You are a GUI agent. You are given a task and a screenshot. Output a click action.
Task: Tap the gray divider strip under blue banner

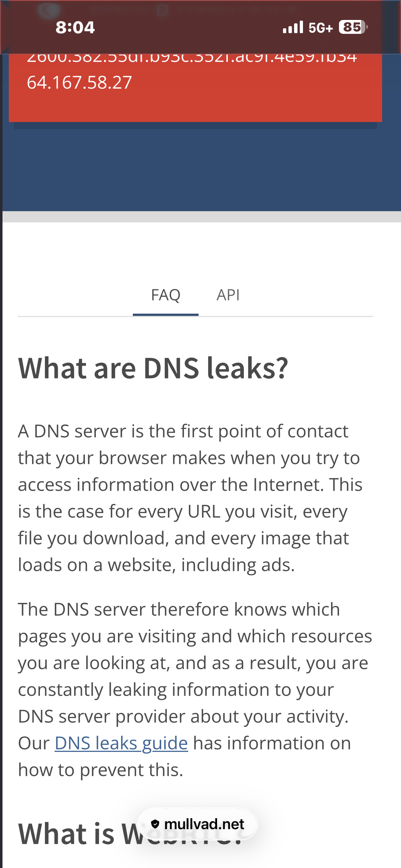(x=200, y=217)
